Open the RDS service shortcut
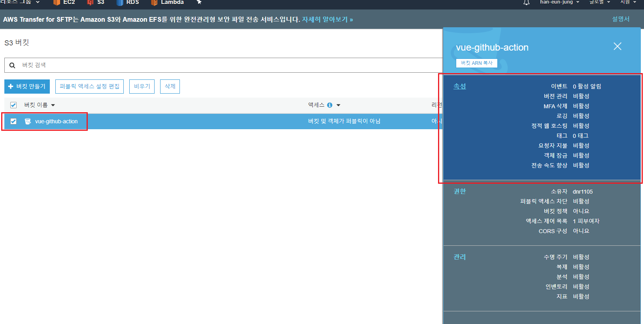Screen dimensions: 644x324 click(x=128, y=2)
